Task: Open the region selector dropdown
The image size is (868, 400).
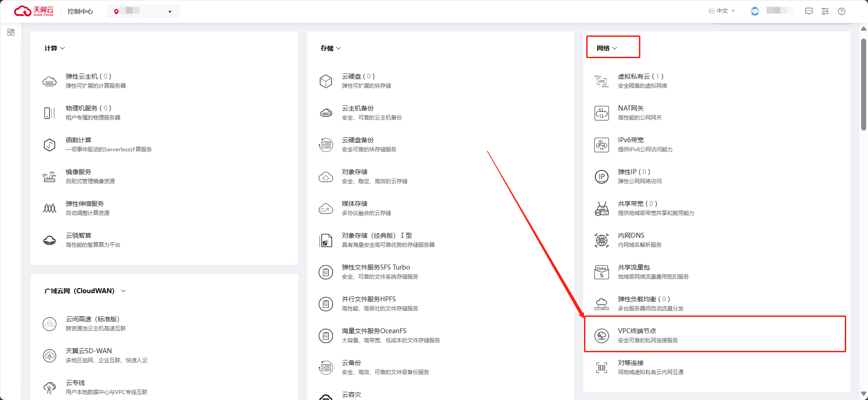Action: 143,11
